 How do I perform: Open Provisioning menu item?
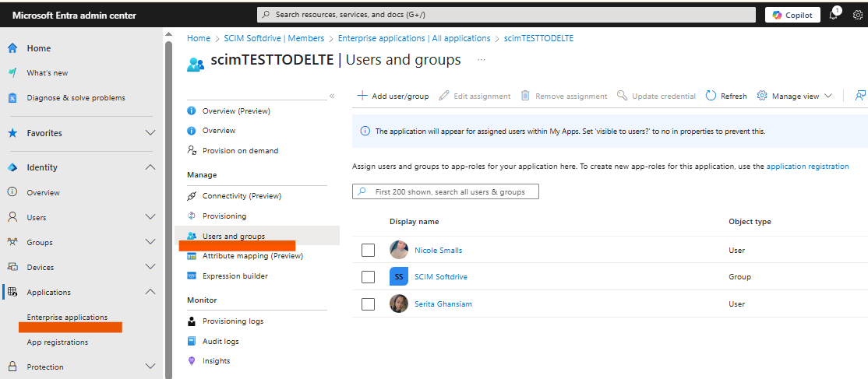(224, 216)
